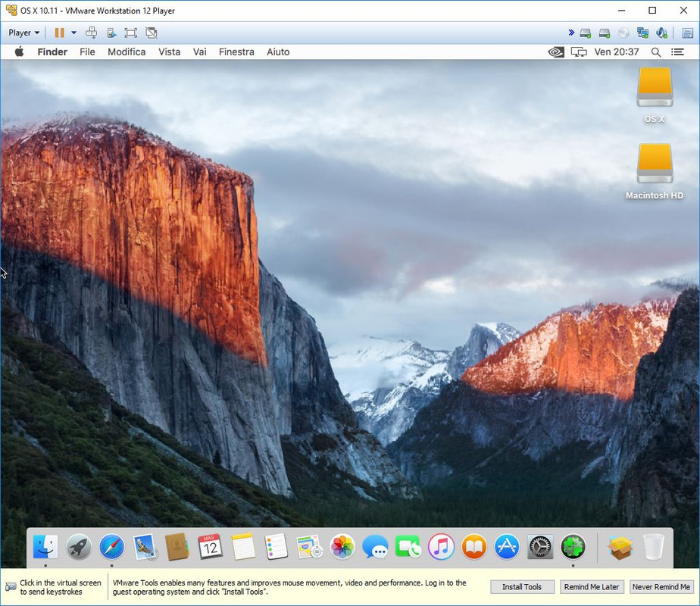This screenshot has width=700, height=606.
Task: Open the clover app in Dock
Action: coord(573,546)
